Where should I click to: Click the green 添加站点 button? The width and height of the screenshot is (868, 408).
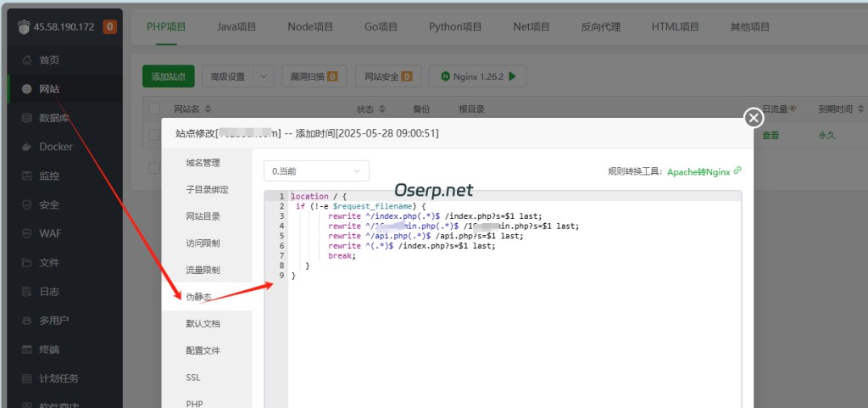pyautogui.click(x=169, y=76)
